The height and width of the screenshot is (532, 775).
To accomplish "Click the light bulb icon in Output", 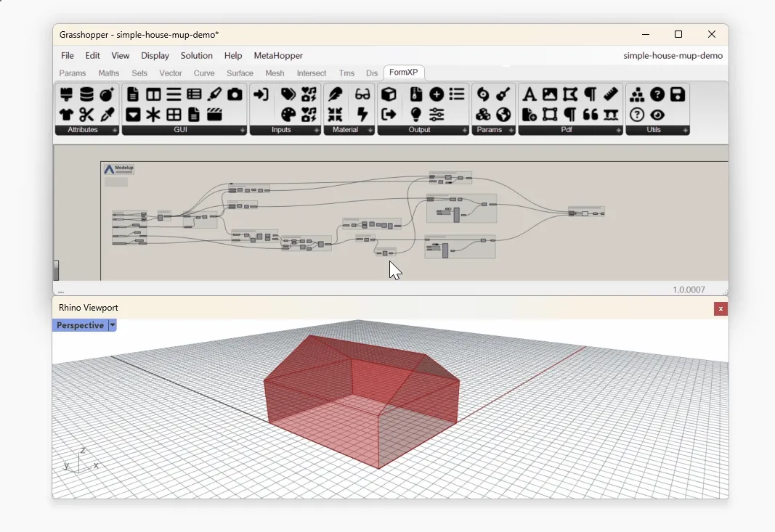I will pyautogui.click(x=415, y=115).
